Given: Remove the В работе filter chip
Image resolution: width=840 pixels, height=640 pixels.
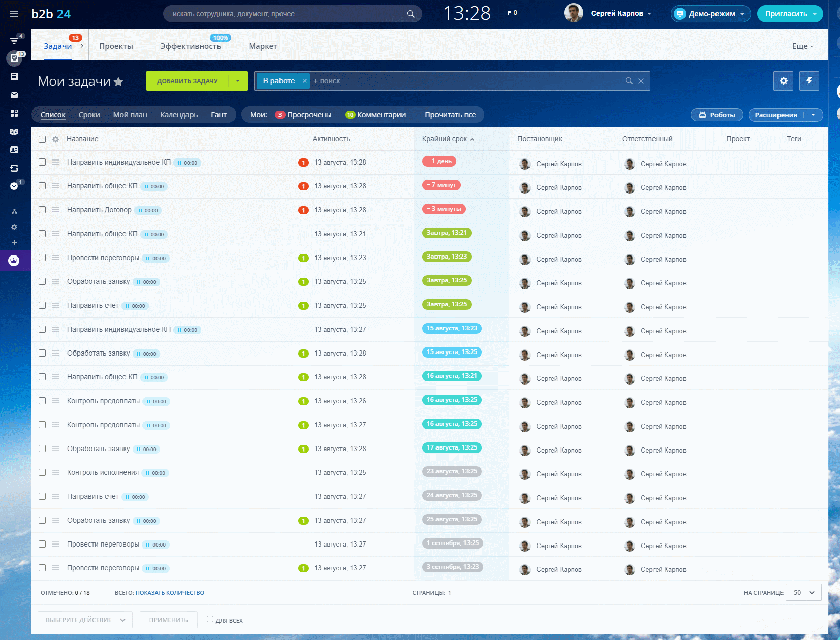Looking at the screenshot, I should 304,81.
